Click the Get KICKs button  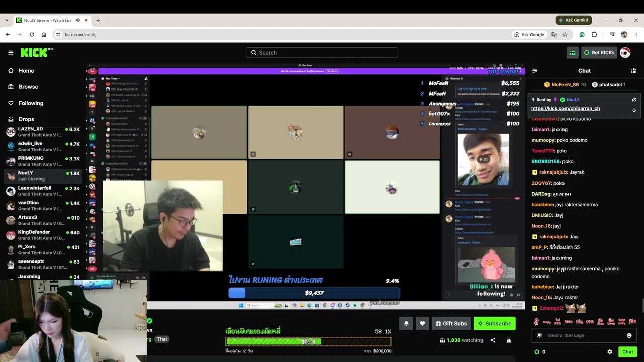pyautogui.click(x=599, y=53)
